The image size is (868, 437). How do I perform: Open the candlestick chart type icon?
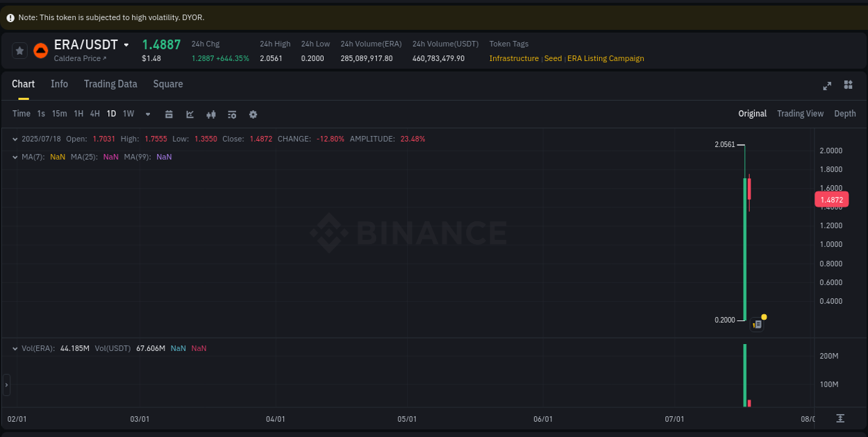coord(211,114)
